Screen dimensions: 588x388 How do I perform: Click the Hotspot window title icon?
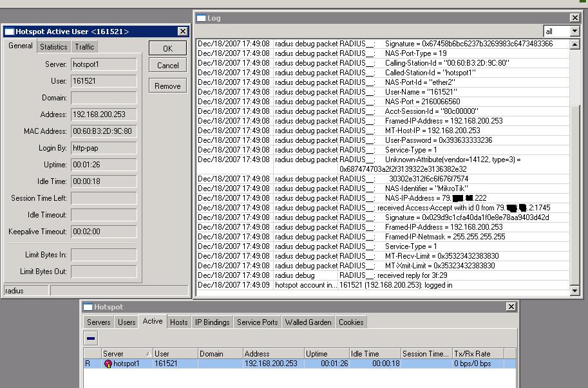click(88, 307)
